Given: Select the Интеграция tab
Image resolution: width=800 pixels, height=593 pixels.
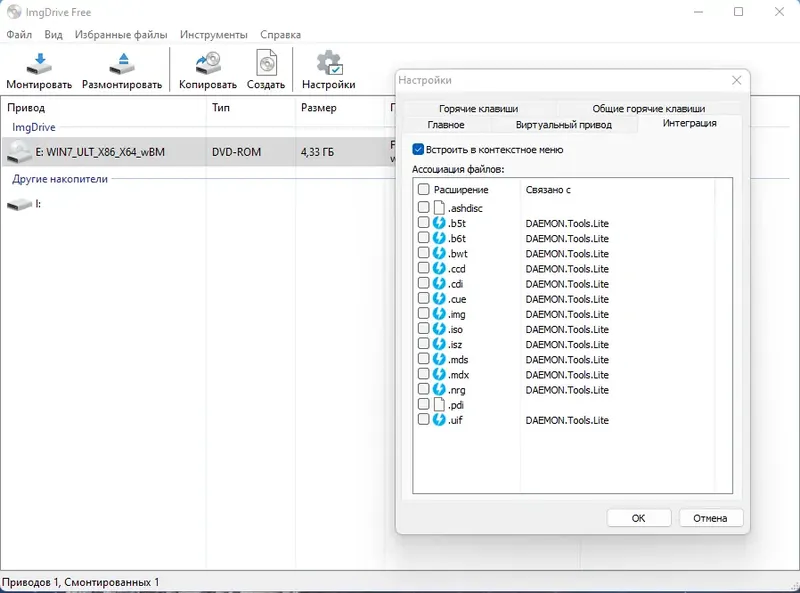Looking at the screenshot, I should (x=689, y=123).
